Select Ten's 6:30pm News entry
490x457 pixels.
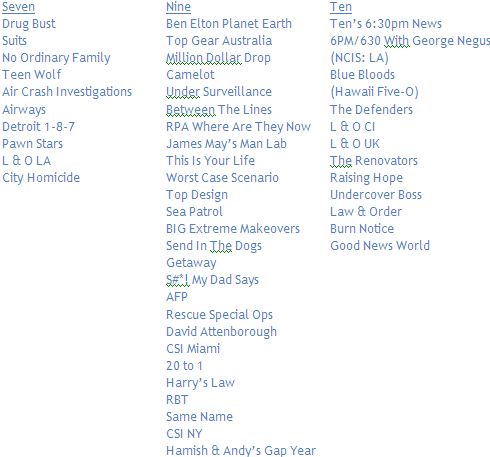pyautogui.click(x=386, y=24)
